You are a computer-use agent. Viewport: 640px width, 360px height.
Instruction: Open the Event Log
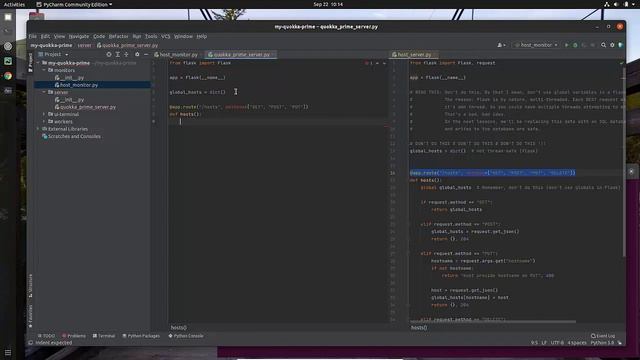coord(603,336)
